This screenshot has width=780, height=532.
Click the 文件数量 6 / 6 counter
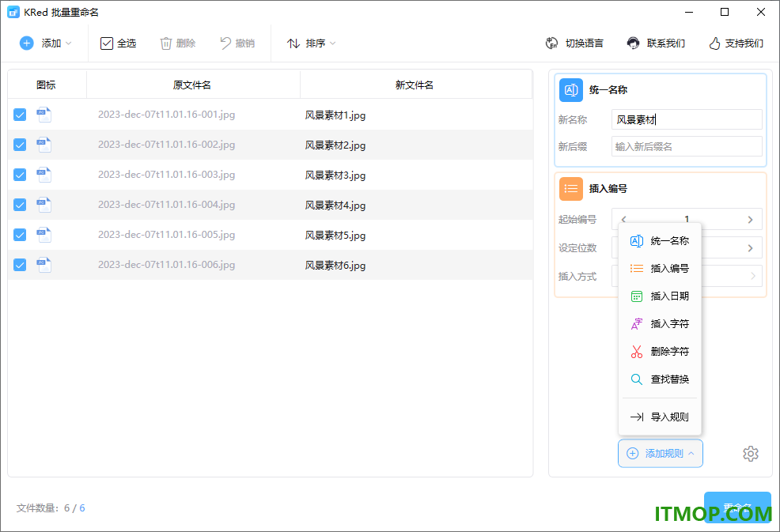tap(51, 508)
